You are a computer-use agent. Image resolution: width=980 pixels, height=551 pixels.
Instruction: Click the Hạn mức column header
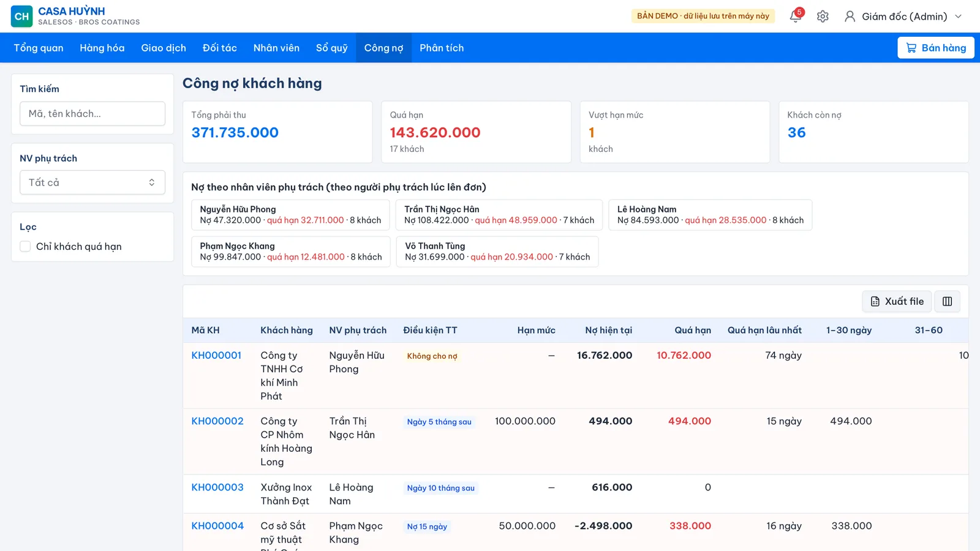pos(536,331)
